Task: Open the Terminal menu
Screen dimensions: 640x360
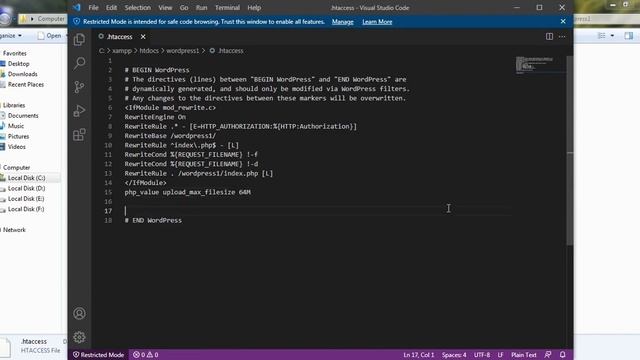Action: click(x=227, y=7)
